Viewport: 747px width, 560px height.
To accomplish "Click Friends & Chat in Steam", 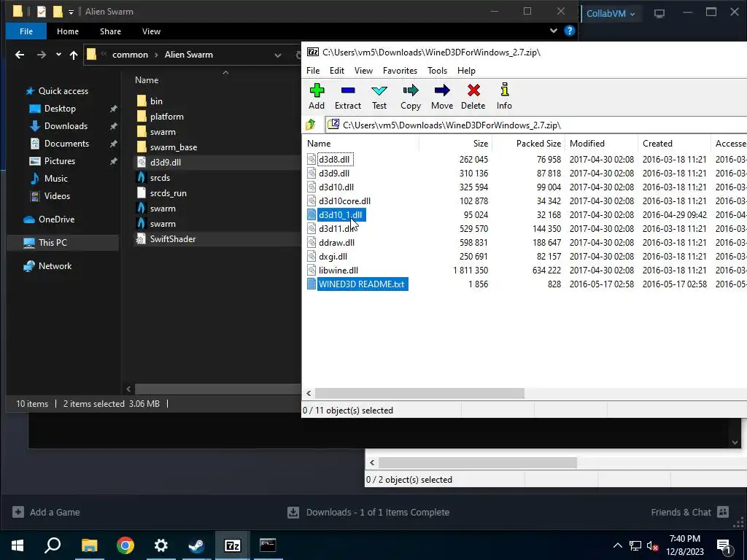I will [x=681, y=513].
